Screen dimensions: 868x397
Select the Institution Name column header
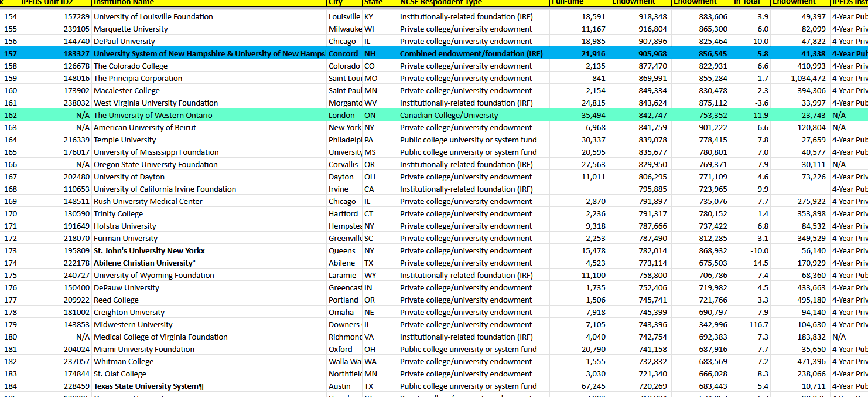[x=209, y=3]
